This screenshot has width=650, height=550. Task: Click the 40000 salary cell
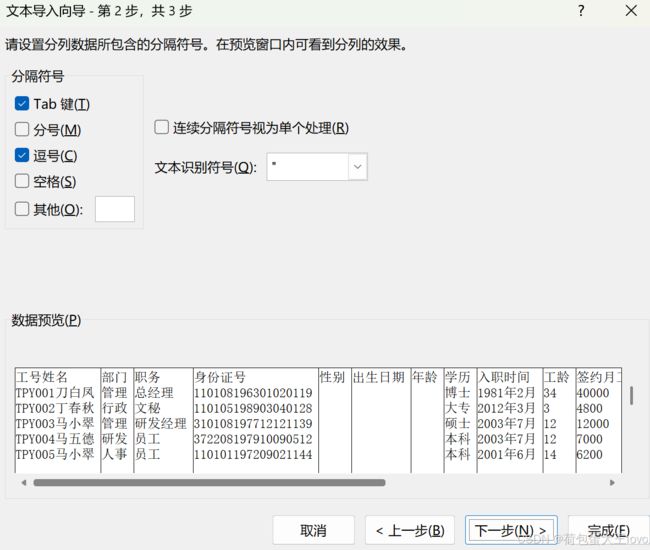pyautogui.click(x=593, y=393)
